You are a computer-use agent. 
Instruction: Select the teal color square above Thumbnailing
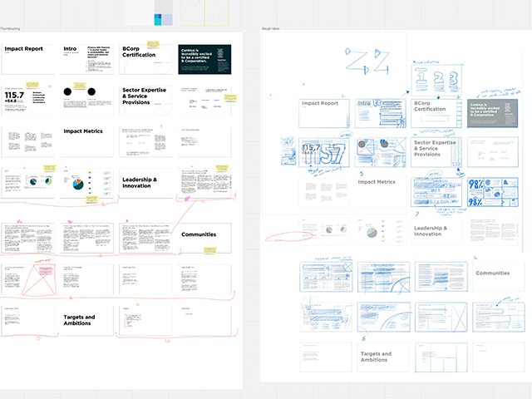158,20
